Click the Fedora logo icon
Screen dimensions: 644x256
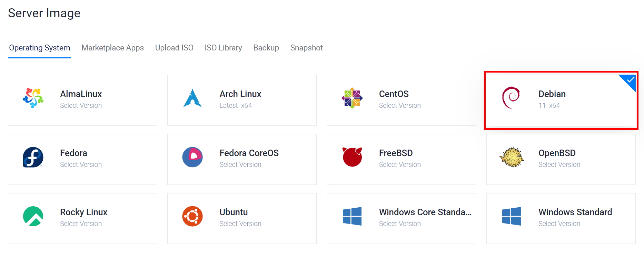33,157
